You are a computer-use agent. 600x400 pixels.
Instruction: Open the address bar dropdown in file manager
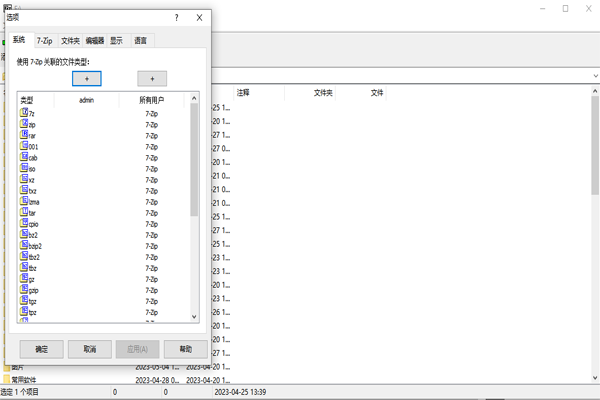pos(595,76)
